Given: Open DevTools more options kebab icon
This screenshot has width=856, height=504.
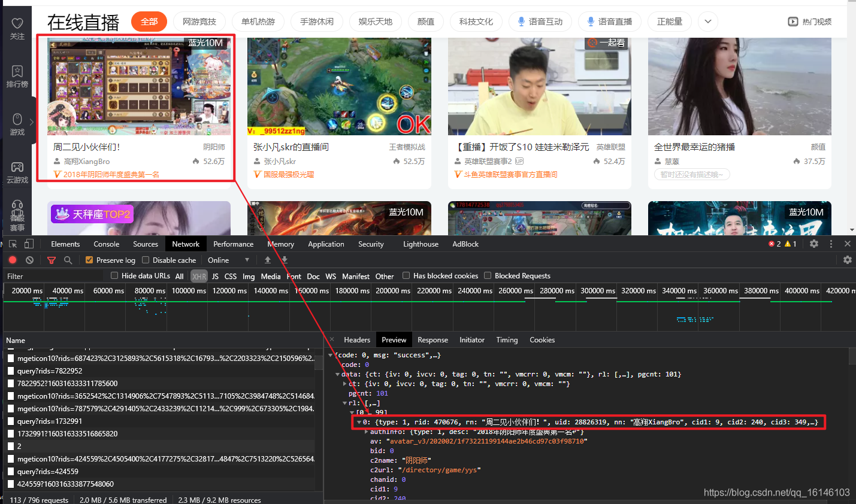Looking at the screenshot, I should click(831, 244).
